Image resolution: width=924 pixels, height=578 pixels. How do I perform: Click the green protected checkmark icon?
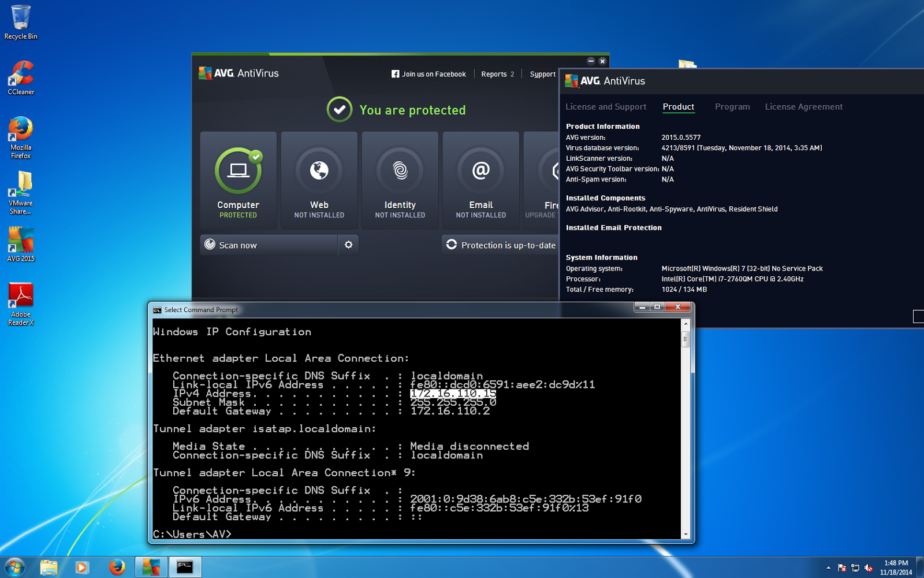coord(340,109)
